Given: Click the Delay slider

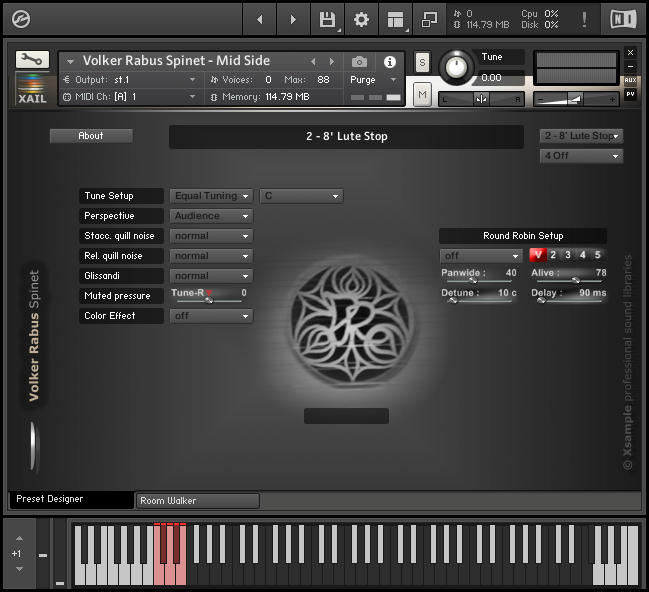Looking at the screenshot, I should pos(569,301).
